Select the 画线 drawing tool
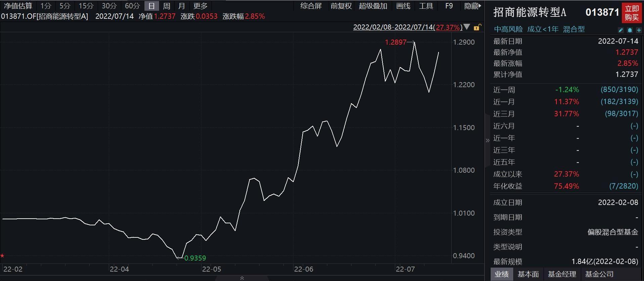Image resolution: width=644 pixels, height=281 pixels. pyautogui.click(x=403, y=6)
